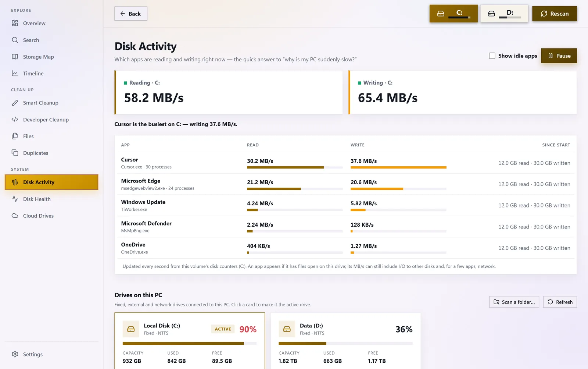Select the Local Disk (C:) drive name
Screen dimensions: 588x369
click(162, 326)
